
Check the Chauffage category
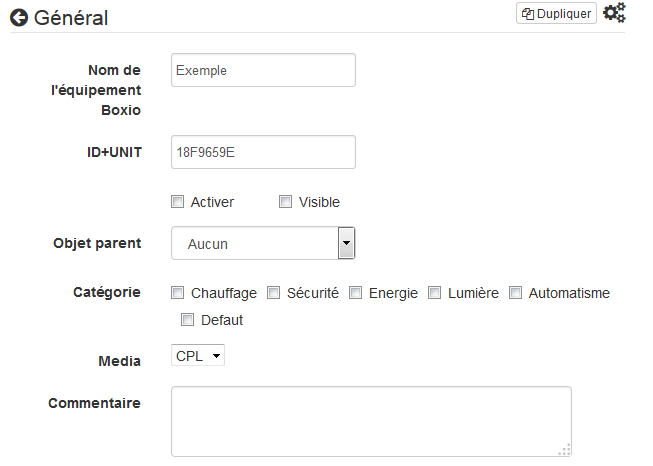click(177, 293)
